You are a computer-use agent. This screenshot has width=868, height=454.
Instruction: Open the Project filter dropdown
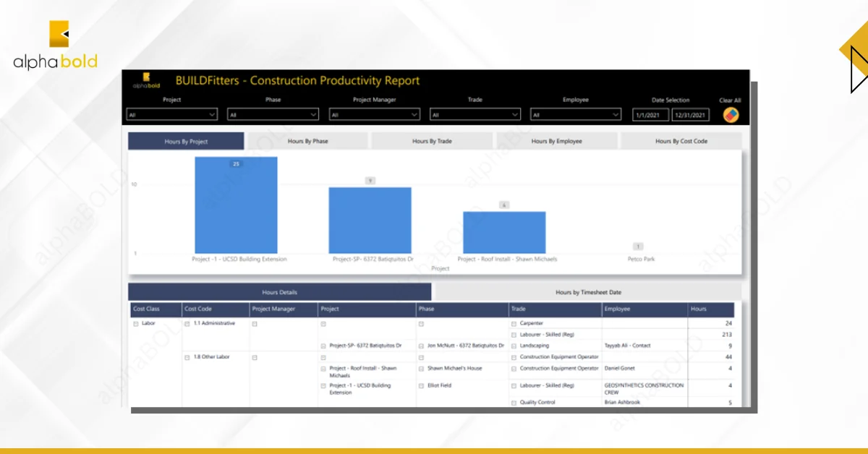[x=172, y=114]
